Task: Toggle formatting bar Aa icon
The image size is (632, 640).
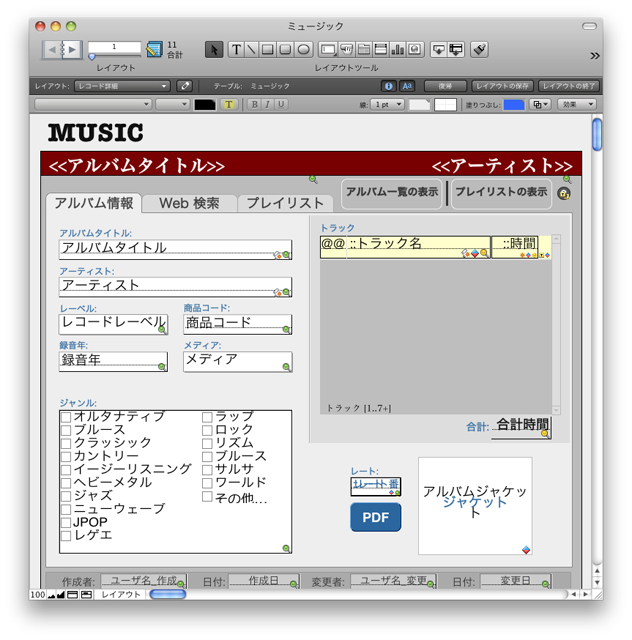Action: coord(407,86)
